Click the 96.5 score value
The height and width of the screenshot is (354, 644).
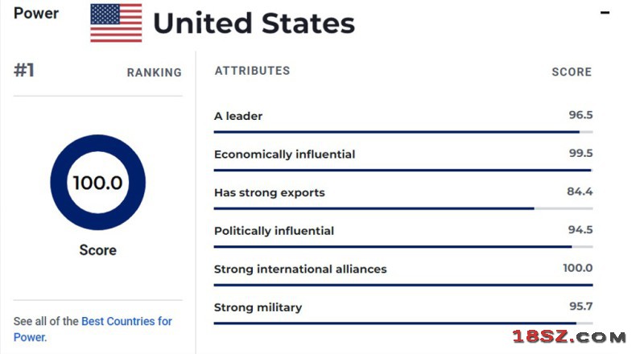click(x=580, y=115)
